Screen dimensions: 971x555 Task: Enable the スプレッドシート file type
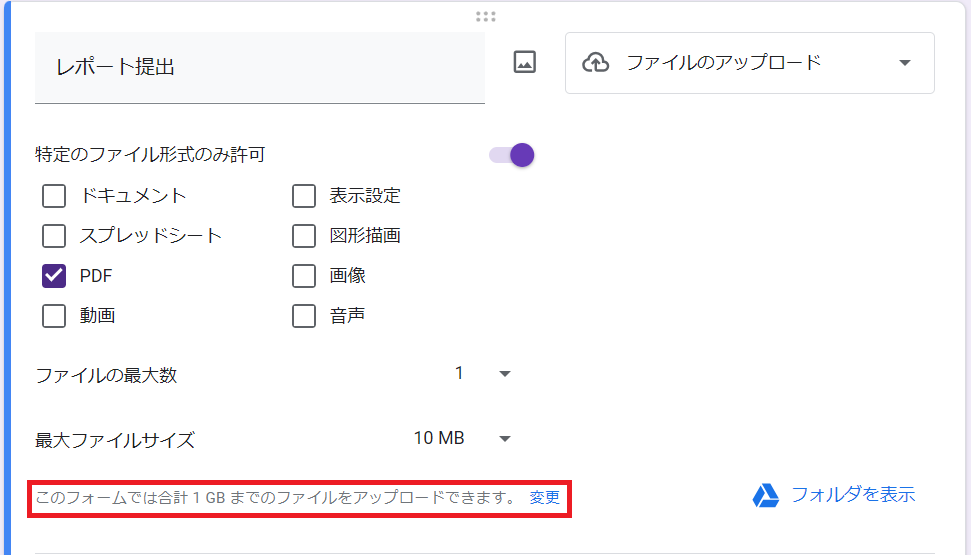point(54,236)
